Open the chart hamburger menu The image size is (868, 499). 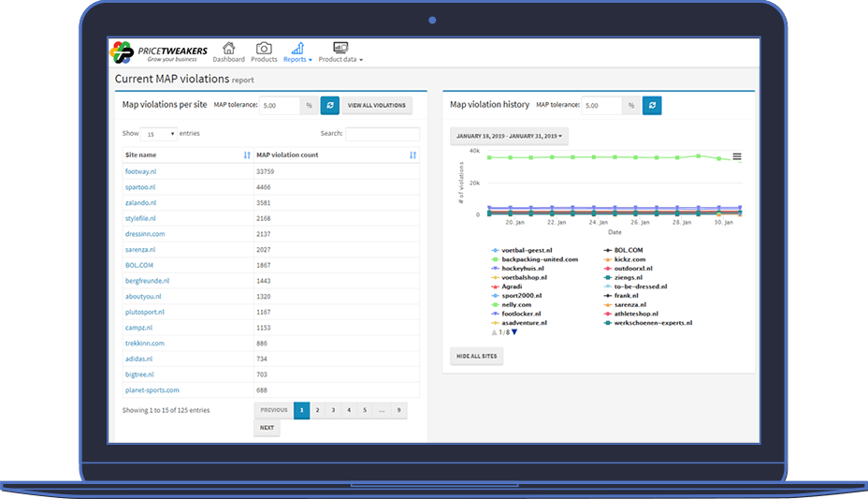pos(737,156)
